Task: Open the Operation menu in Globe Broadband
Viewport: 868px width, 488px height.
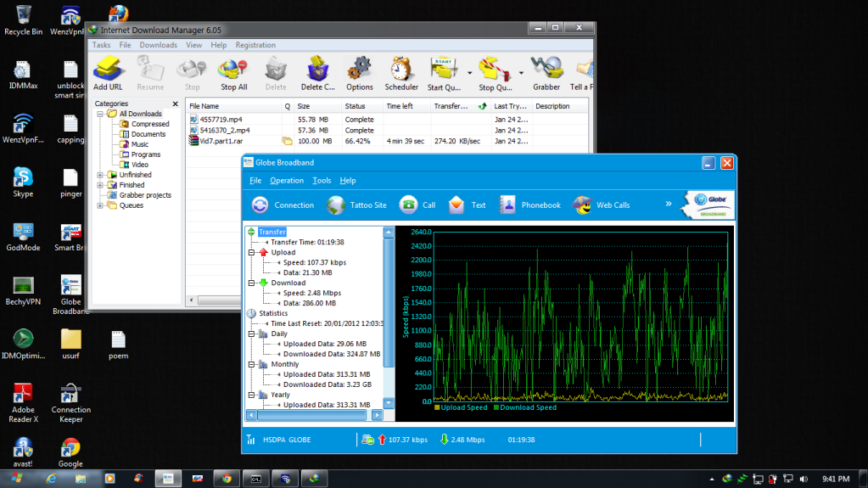Action: [x=287, y=181]
